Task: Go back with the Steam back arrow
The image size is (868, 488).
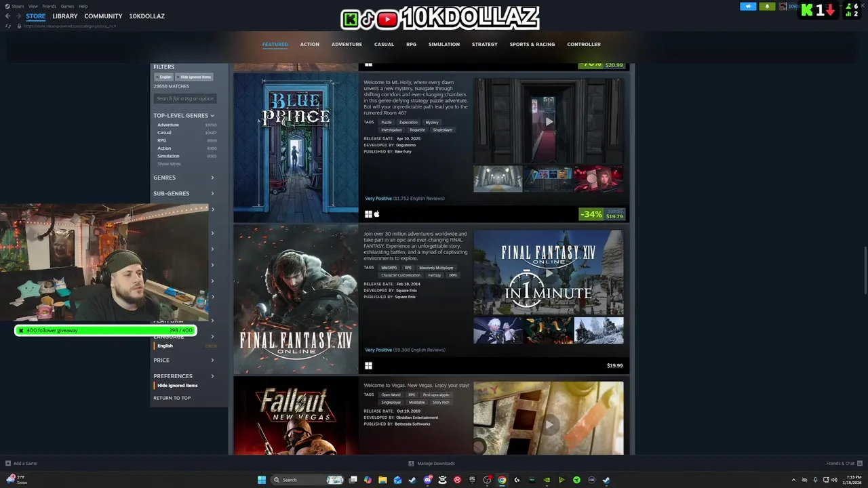Action: click(8, 16)
